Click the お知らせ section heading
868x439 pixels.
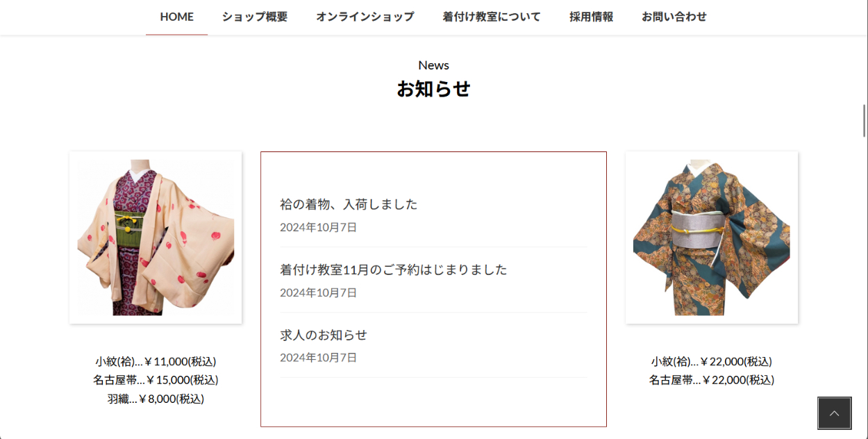[x=433, y=89]
